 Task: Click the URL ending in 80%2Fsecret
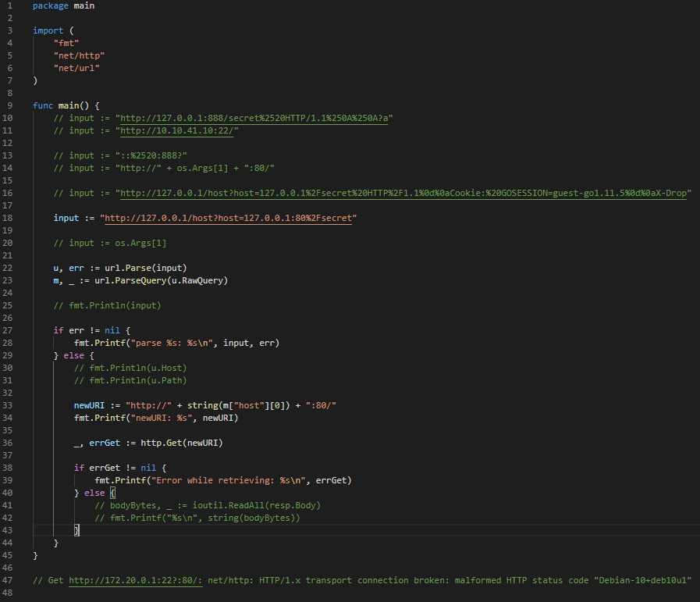point(229,218)
